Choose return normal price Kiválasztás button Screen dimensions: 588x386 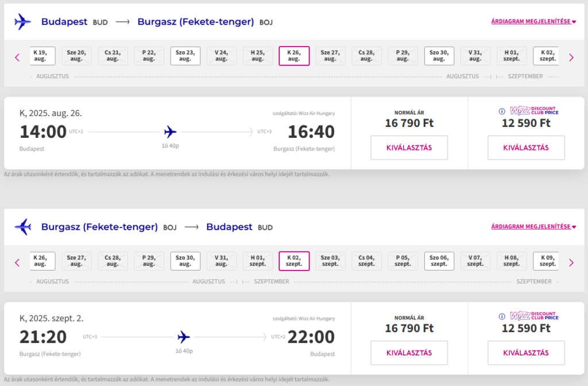409,353
